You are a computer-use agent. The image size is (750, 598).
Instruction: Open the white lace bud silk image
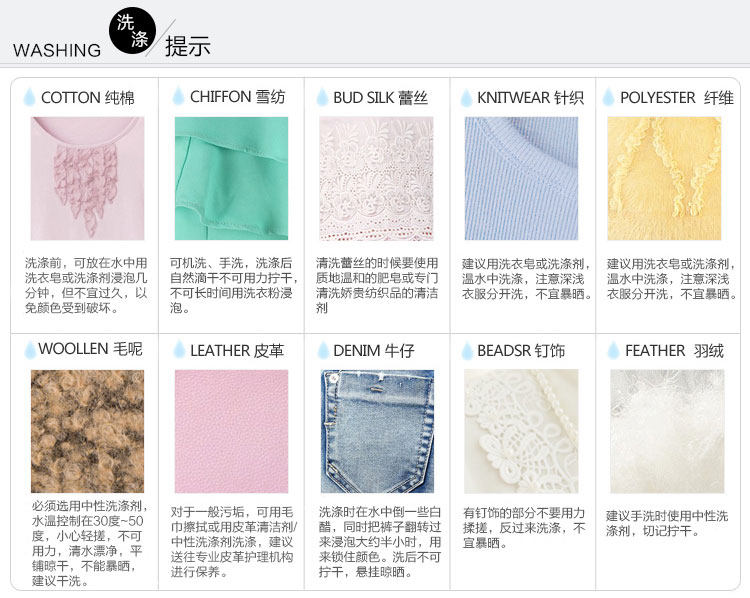coord(376,178)
